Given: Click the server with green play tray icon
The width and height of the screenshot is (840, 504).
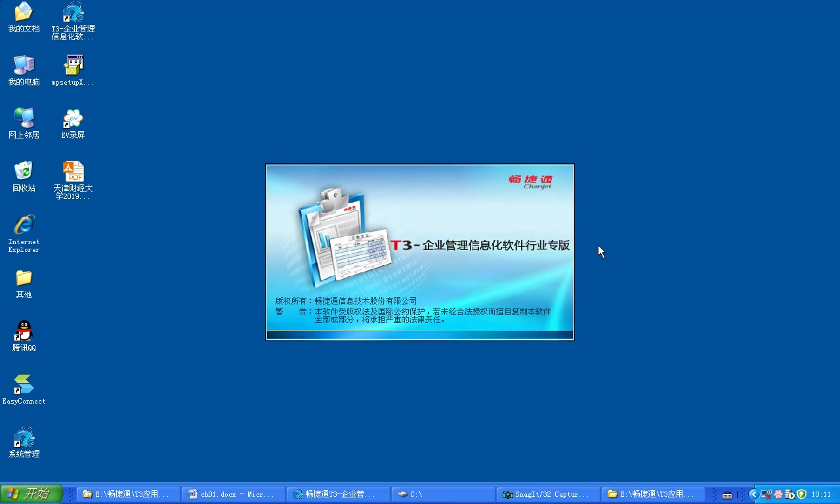Looking at the screenshot, I should coord(790,494).
